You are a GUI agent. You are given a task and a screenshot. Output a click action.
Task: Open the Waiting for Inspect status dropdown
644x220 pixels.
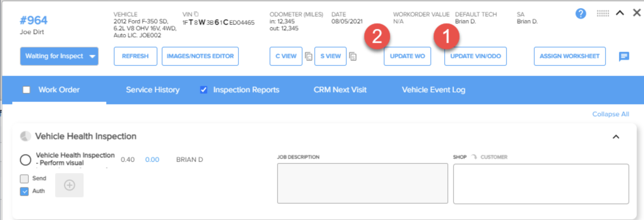tap(59, 56)
